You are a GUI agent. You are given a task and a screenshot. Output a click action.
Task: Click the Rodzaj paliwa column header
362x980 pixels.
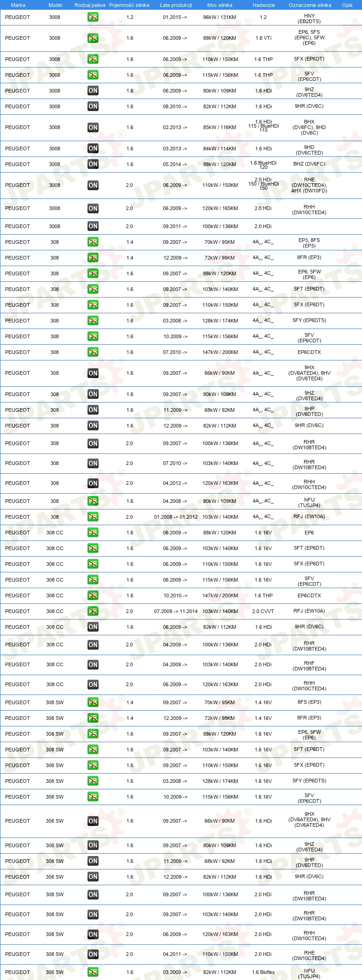point(90,5)
